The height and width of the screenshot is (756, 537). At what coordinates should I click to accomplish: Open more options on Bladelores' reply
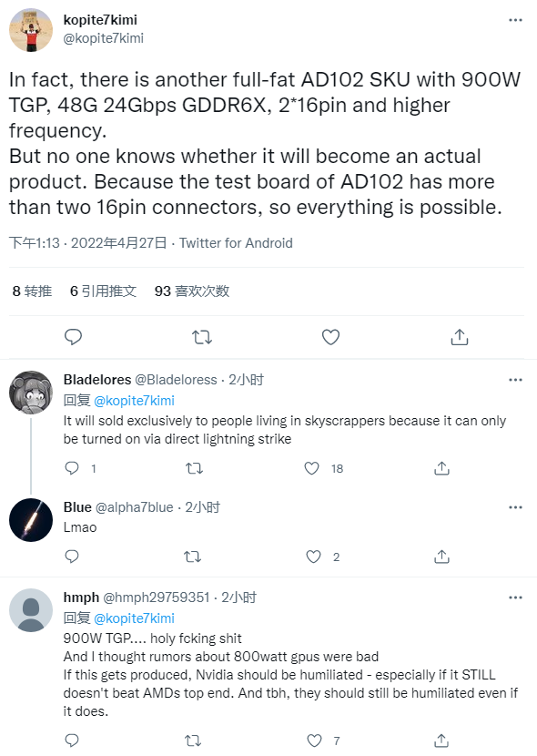(x=515, y=380)
